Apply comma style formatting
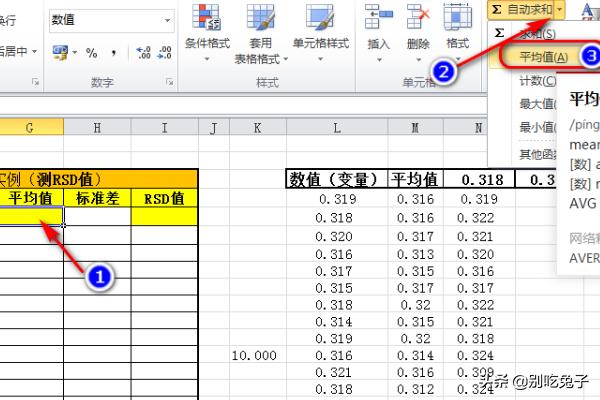Screen dimensions: 600x400 click(113, 52)
